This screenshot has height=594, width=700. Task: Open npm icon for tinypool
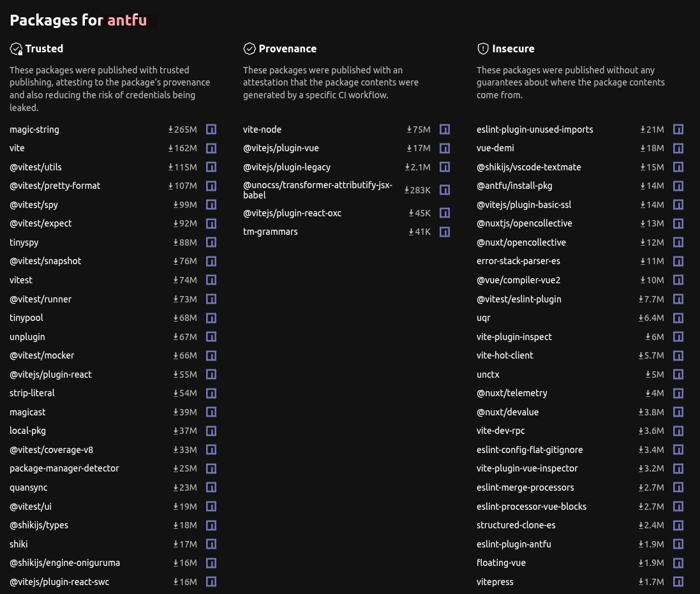coord(211,318)
